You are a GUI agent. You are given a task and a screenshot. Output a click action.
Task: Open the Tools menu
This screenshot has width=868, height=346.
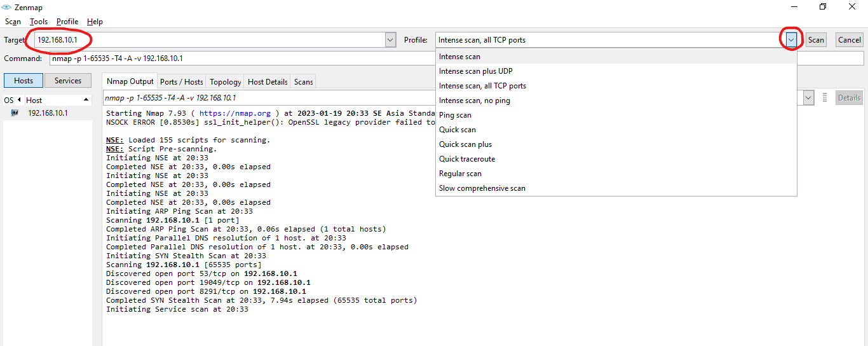[39, 22]
